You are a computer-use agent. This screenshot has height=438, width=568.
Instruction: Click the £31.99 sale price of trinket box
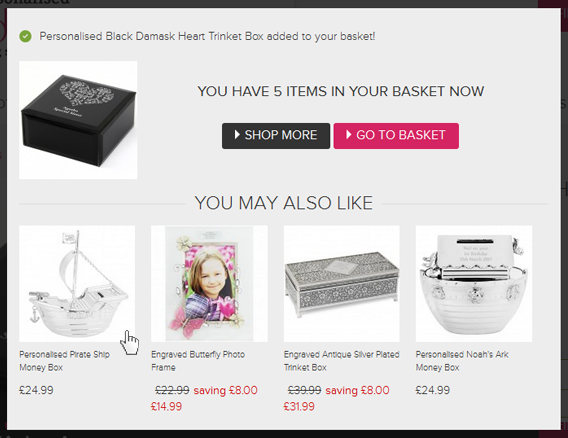coord(299,406)
